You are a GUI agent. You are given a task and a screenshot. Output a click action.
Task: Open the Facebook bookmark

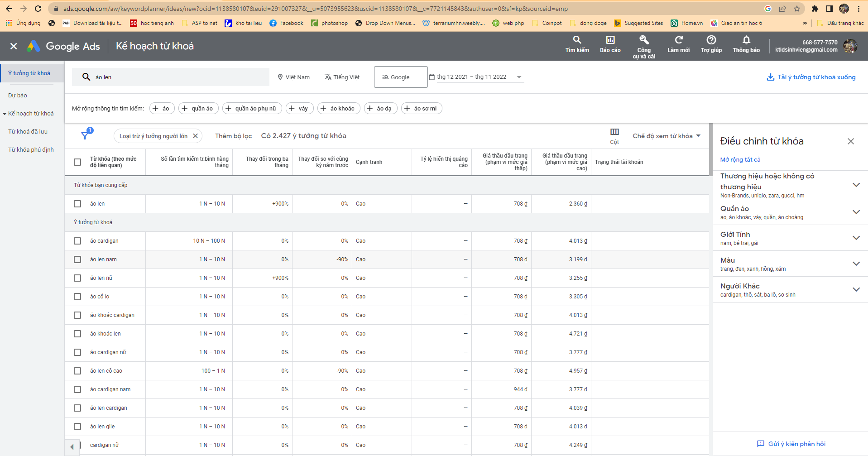[x=286, y=23]
